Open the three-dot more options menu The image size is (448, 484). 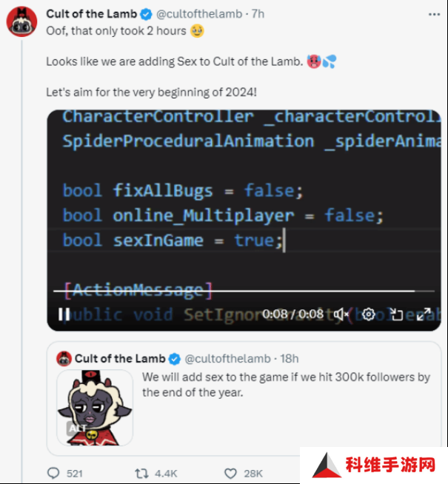[x=434, y=15]
